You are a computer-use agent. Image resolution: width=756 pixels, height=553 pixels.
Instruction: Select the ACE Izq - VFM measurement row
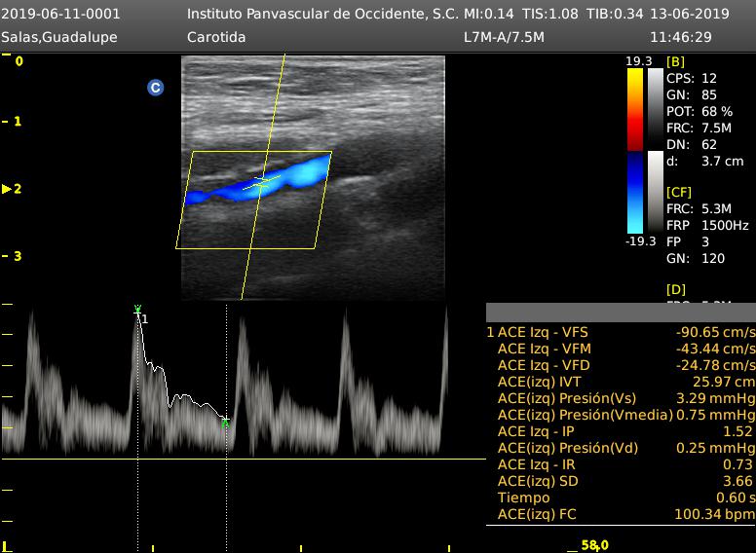click(621, 349)
